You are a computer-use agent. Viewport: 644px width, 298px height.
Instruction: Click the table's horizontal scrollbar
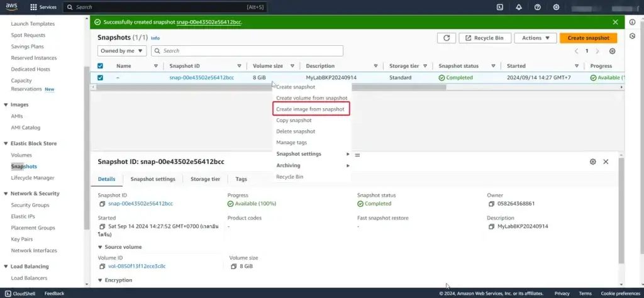click(x=271, y=87)
